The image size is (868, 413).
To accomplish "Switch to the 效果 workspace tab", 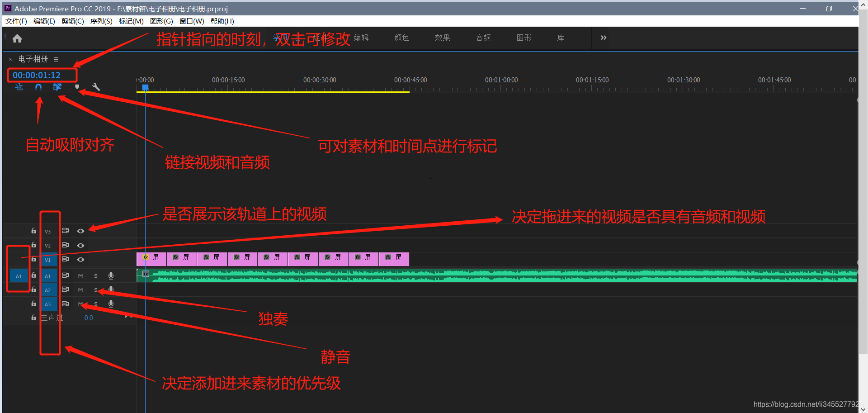I will click(x=443, y=38).
